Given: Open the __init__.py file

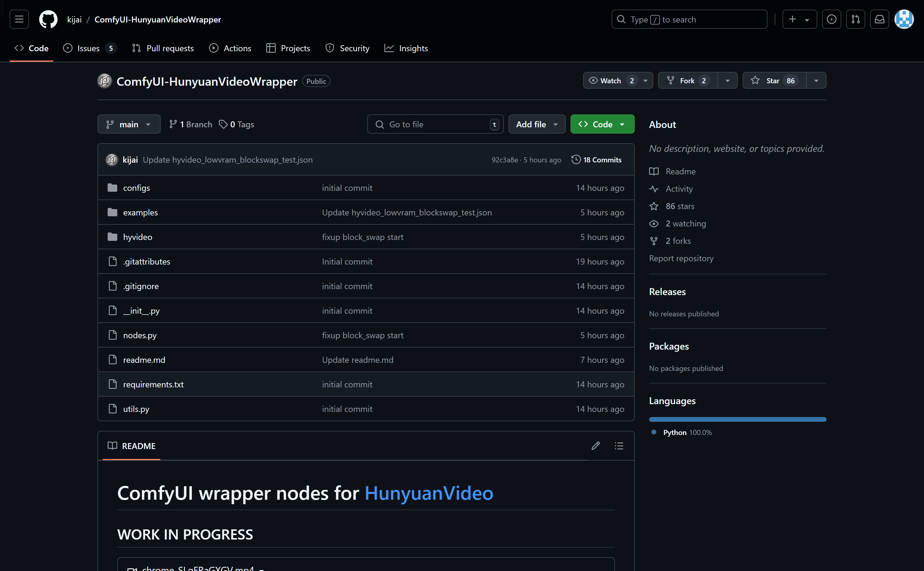Looking at the screenshot, I should pos(141,310).
